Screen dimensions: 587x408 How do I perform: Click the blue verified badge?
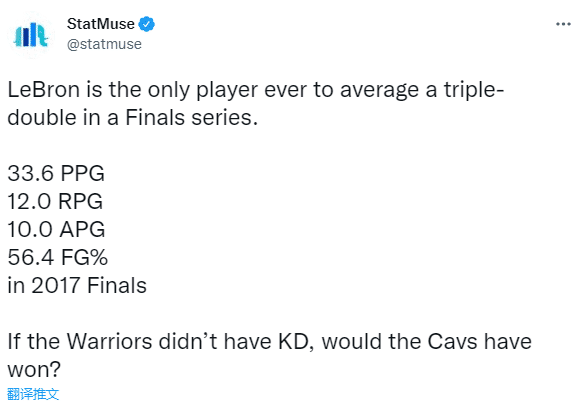coord(147,24)
